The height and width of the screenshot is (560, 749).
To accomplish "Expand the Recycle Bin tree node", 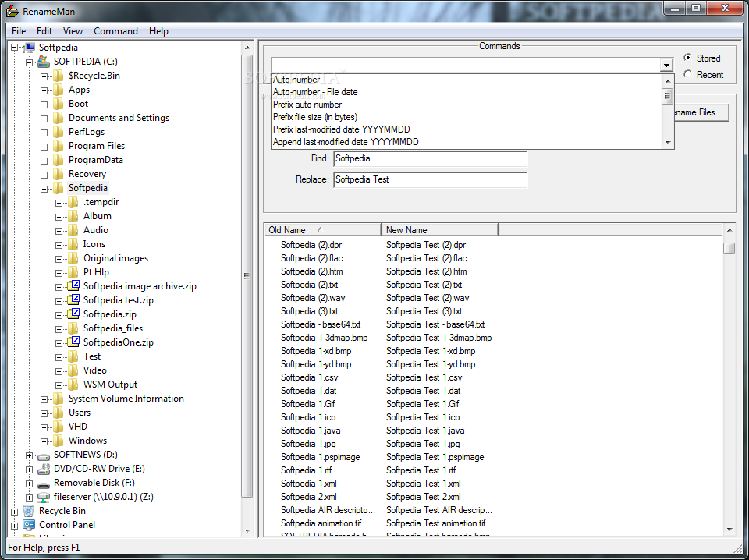I will [14, 512].
